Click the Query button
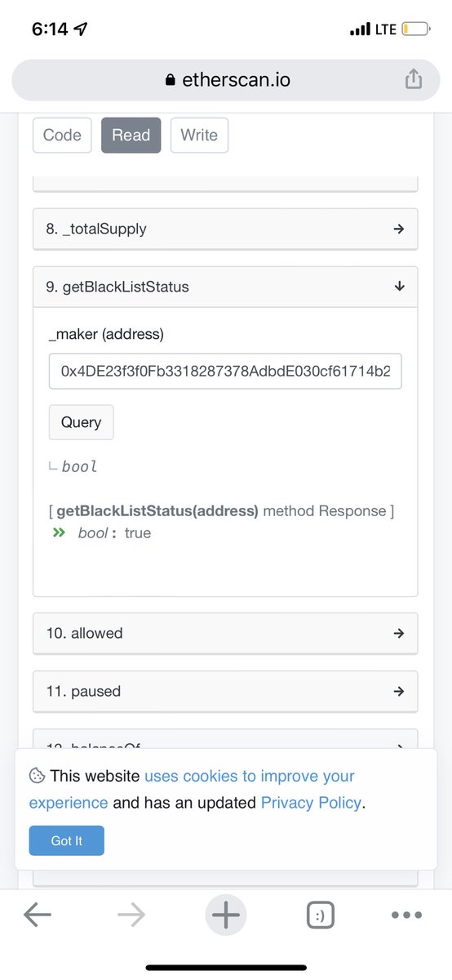The width and height of the screenshot is (452, 980). tap(82, 422)
